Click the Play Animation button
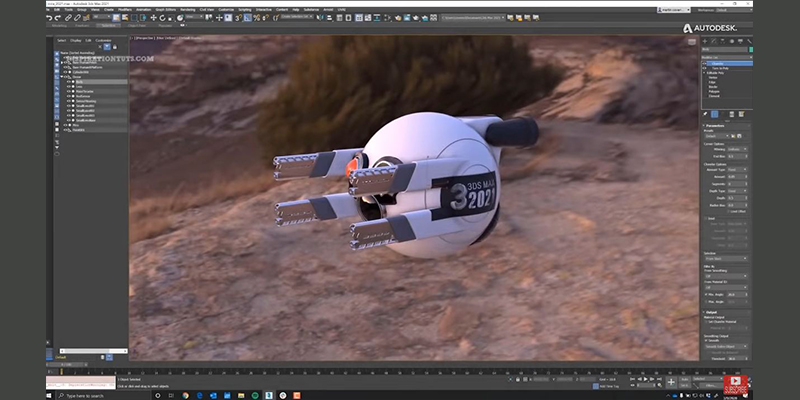The height and width of the screenshot is (400, 800). coord(645,379)
